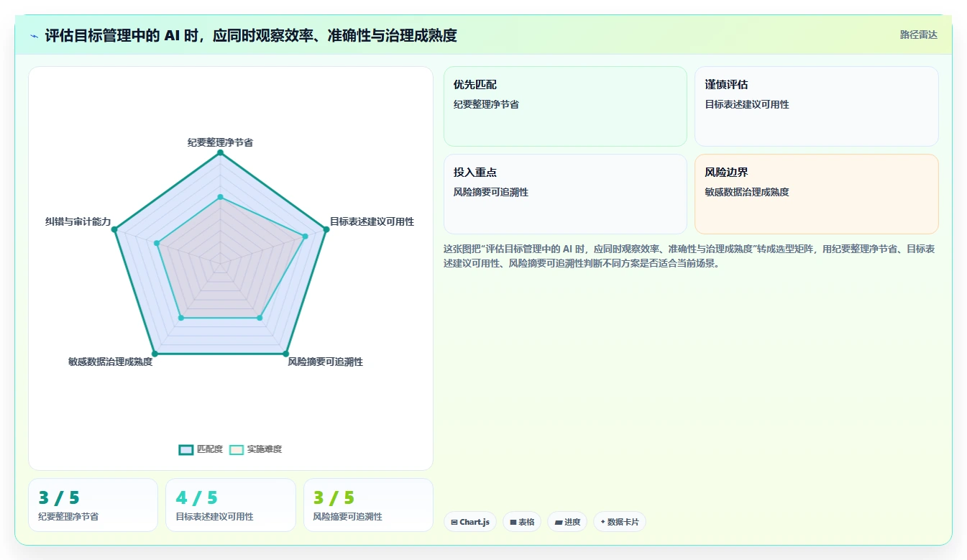
Task: Select the 优先匹配 card heading
Action: [475, 85]
